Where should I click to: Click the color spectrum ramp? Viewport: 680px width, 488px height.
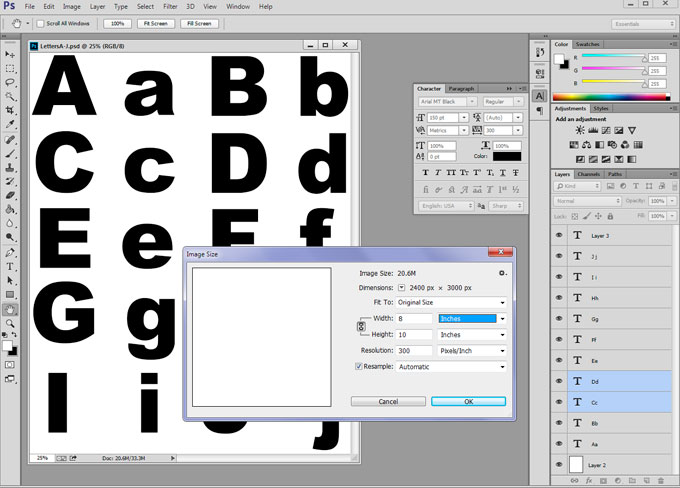point(611,97)
